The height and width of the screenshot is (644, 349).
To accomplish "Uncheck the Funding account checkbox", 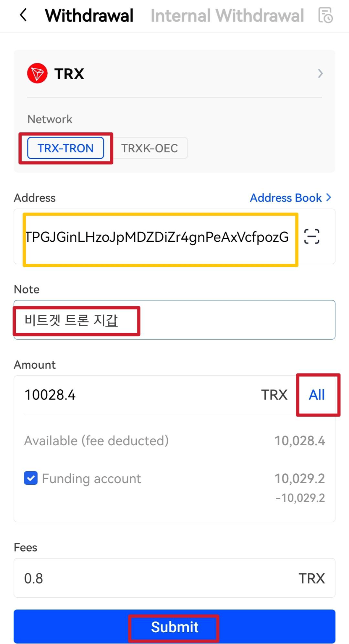I will 31,478.
